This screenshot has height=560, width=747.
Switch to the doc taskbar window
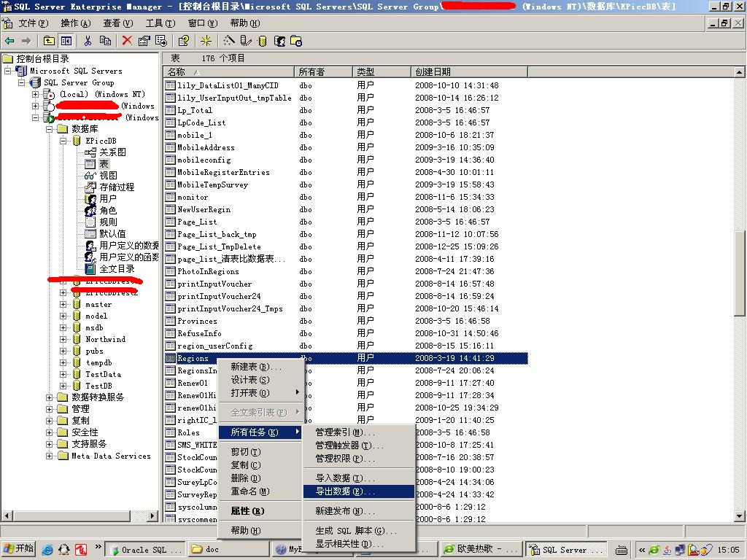tap(228, 550)
